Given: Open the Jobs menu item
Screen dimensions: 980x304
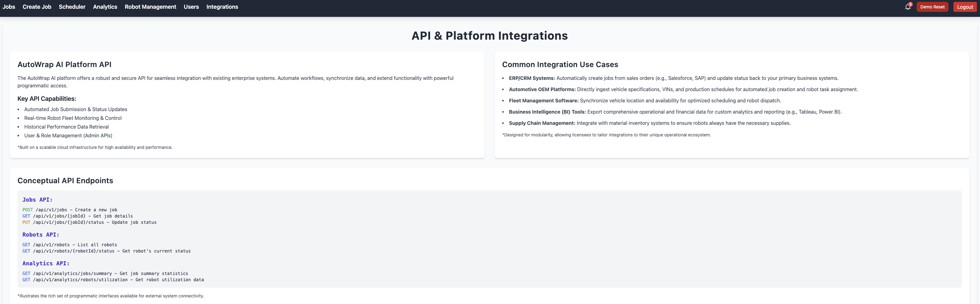Looking at the screenshot, I should (x=9, y=7).
